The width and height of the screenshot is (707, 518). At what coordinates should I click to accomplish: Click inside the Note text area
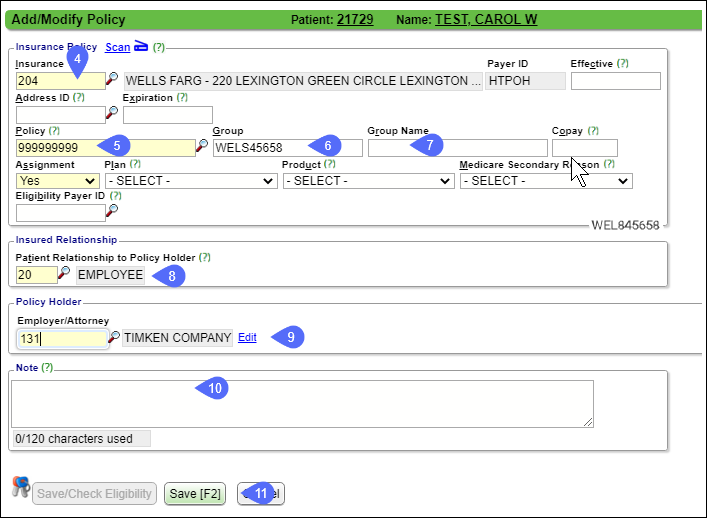[x=302, y=404]
